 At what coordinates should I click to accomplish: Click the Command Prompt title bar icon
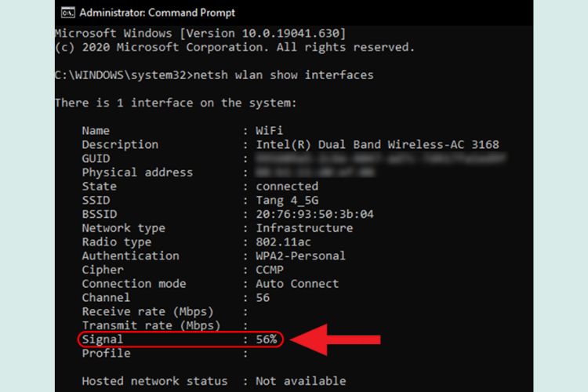pos(68,13)
